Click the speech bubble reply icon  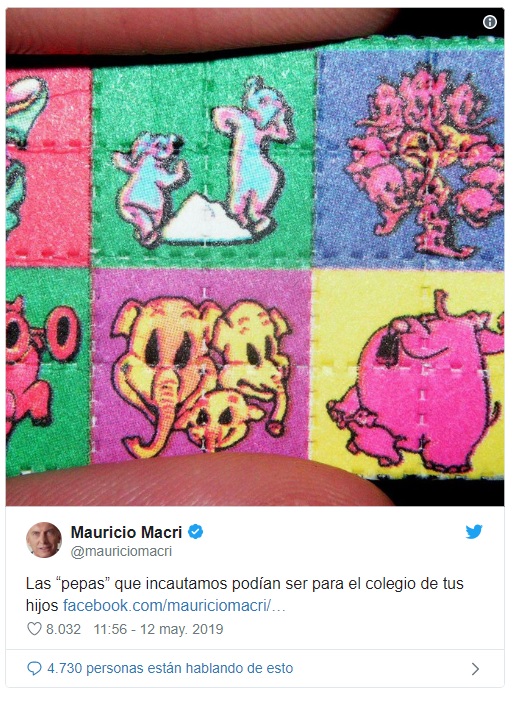point(34,668)
